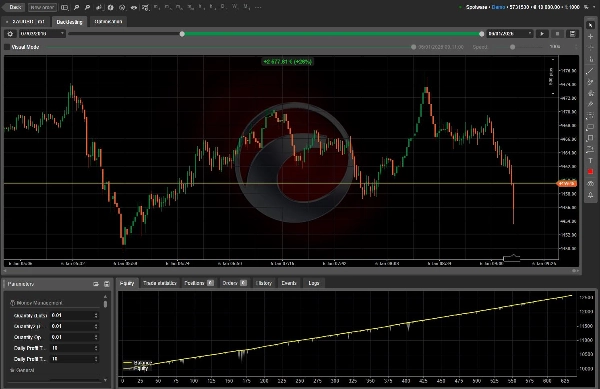Open the red color swatch in the drawing toolbar
600x389 pixels.
pyautogui.click(x=590, y=172)
